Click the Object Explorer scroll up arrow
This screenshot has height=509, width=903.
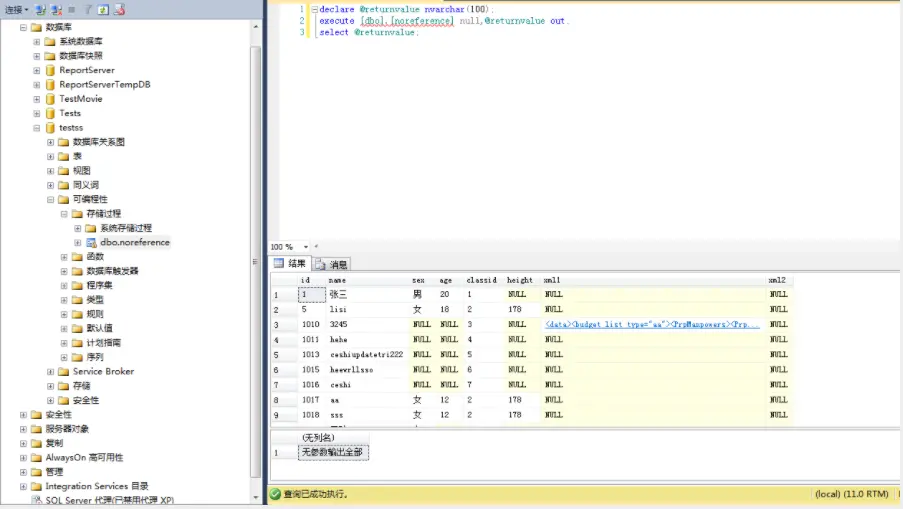click(256, 27)
